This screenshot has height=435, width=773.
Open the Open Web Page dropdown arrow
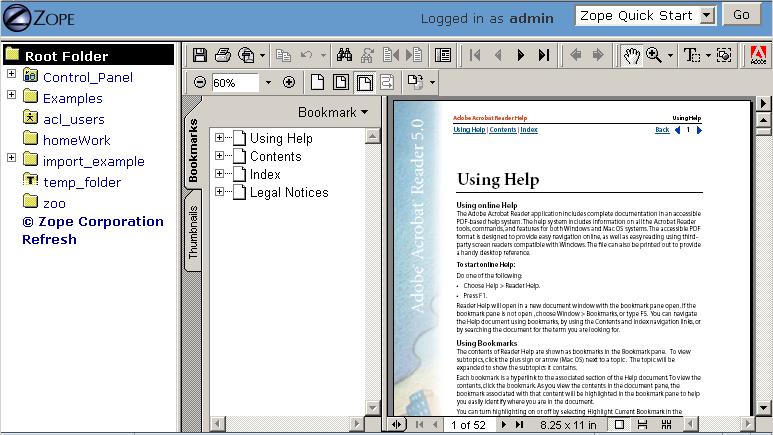[262, 55]
